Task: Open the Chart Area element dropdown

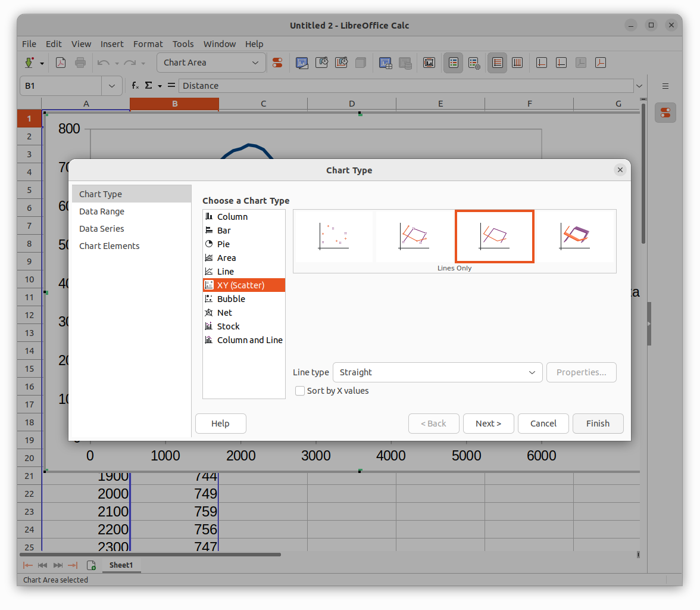Action: tap(255, 63)
